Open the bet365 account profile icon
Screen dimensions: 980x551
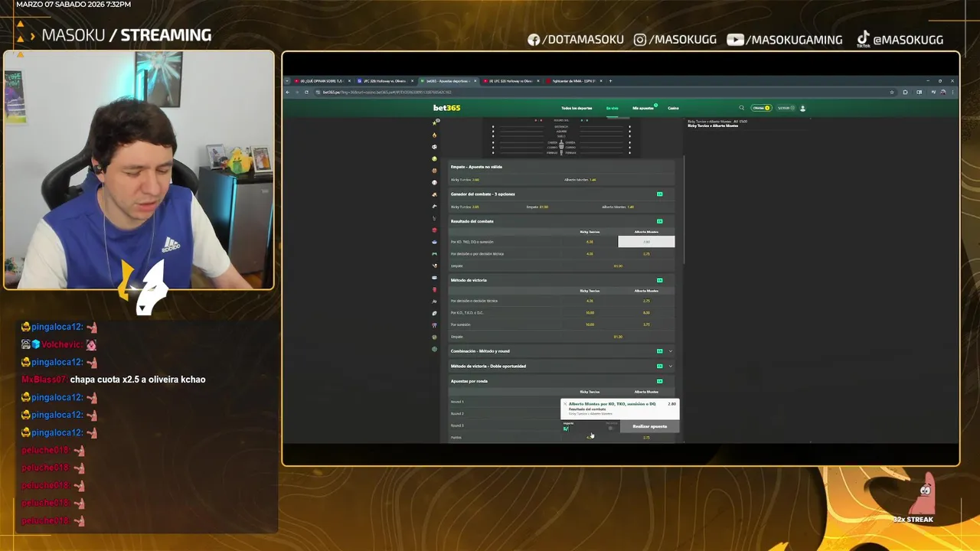(x=802, y=108)
